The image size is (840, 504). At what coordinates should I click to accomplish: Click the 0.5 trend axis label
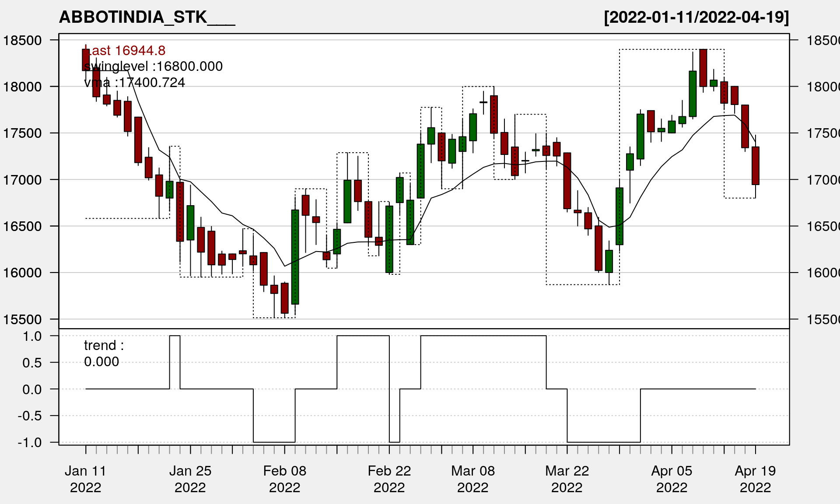[32, 363]
